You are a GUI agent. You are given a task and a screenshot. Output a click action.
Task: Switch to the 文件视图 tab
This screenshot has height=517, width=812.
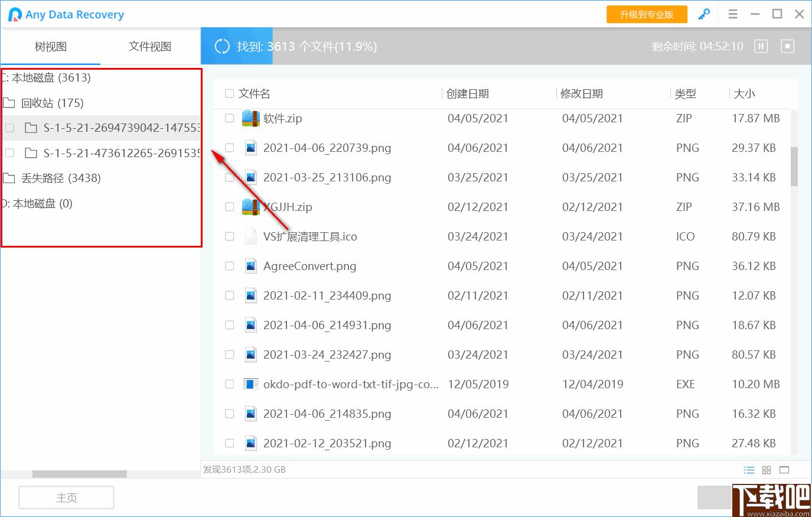click(x=150, y=46)
